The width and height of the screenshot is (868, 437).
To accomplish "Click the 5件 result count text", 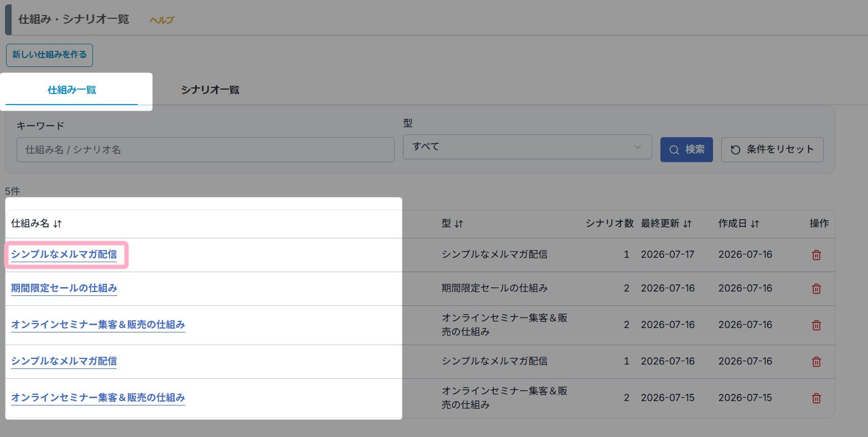I will pos(12,191).
